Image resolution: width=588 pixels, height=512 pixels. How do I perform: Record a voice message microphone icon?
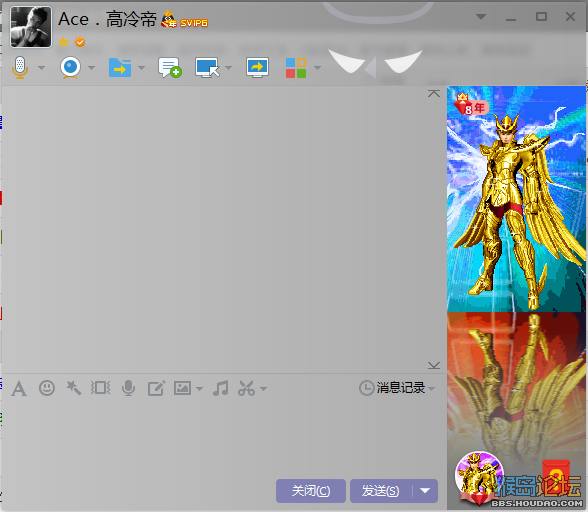coord(128,388)
